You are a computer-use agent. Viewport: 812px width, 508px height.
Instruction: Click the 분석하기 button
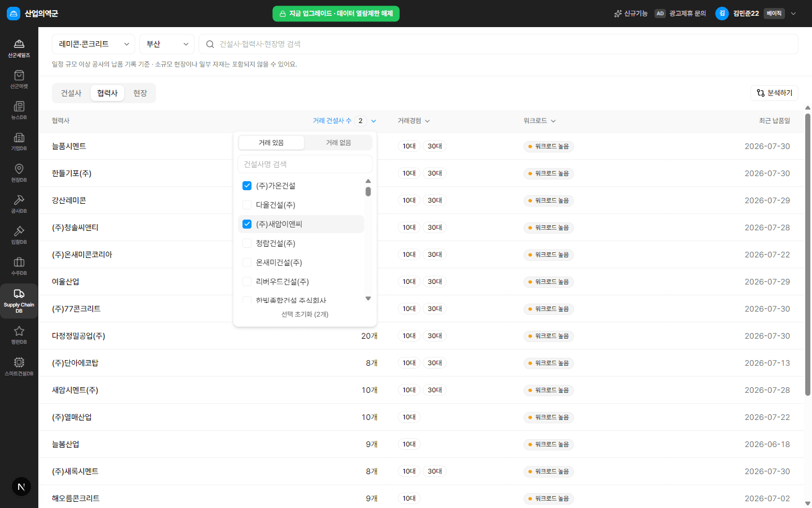pos(774,93)
